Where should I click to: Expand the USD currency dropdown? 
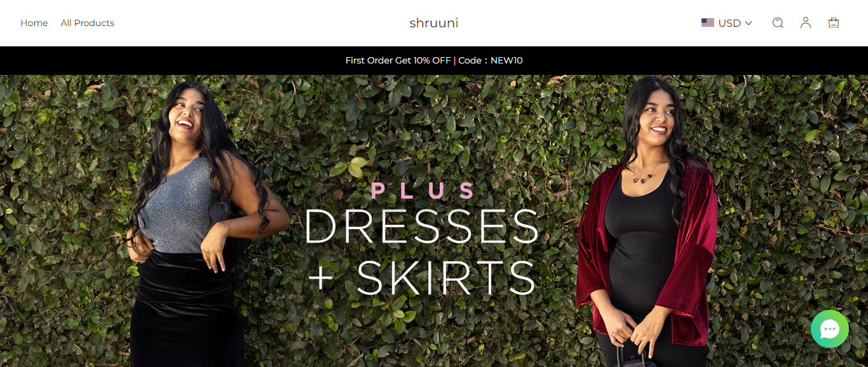tap(727, 23)
